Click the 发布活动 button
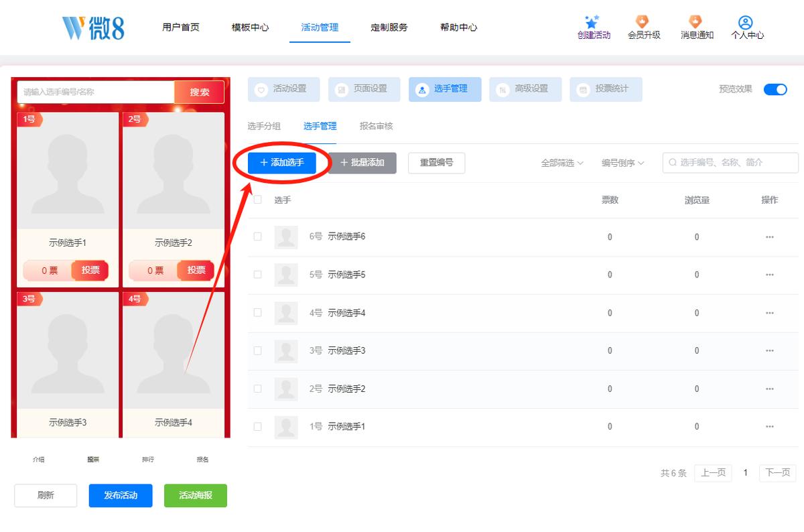 (121, 495)
